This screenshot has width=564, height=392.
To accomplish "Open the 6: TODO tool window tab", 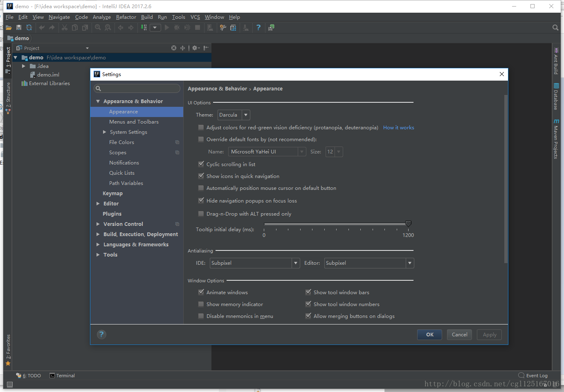I will pos(29,376).
